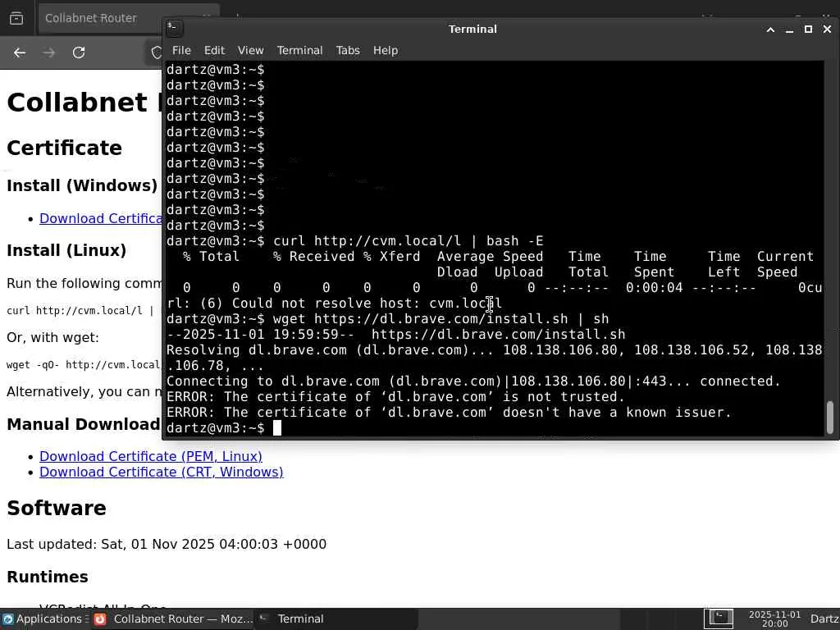Maximize the Terminal window
The height and width of the screenshot is (630, 840).
[x=808, y=30]
